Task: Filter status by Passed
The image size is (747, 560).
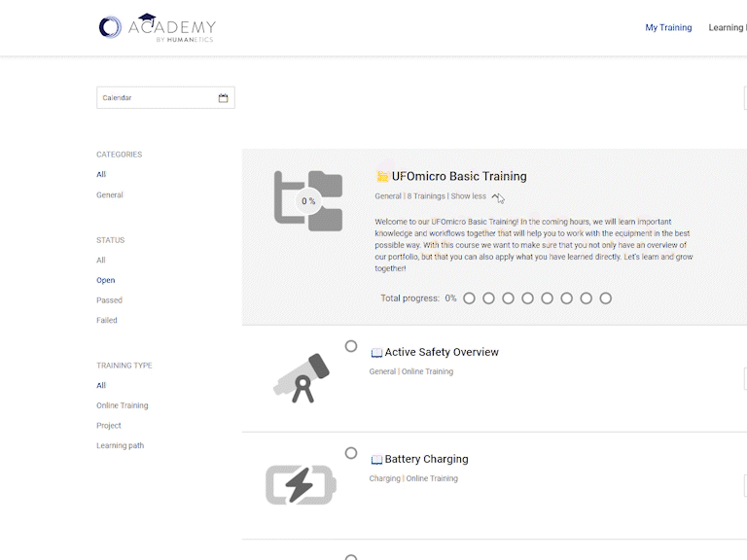Action: [x=109, y=300]
